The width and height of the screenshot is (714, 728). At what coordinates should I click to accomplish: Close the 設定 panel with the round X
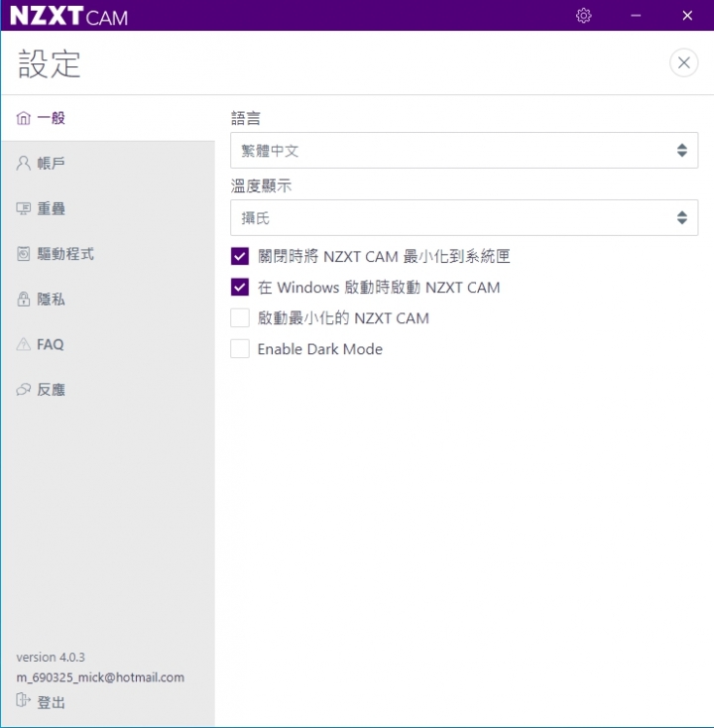coord(684,62)
